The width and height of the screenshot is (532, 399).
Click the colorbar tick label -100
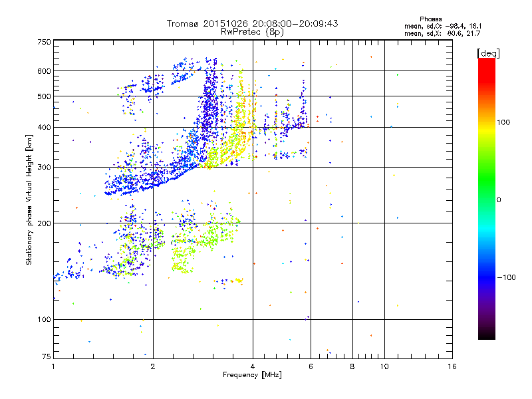click(506, 277)
